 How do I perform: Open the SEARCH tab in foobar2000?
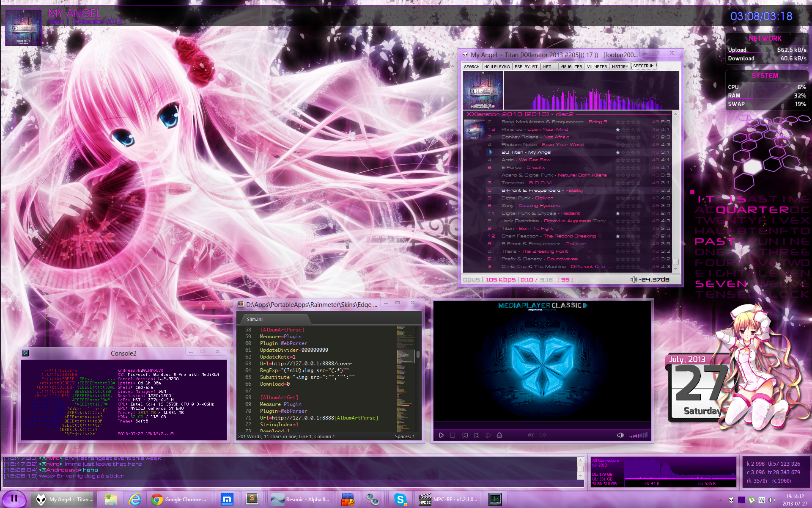point(472,66)
